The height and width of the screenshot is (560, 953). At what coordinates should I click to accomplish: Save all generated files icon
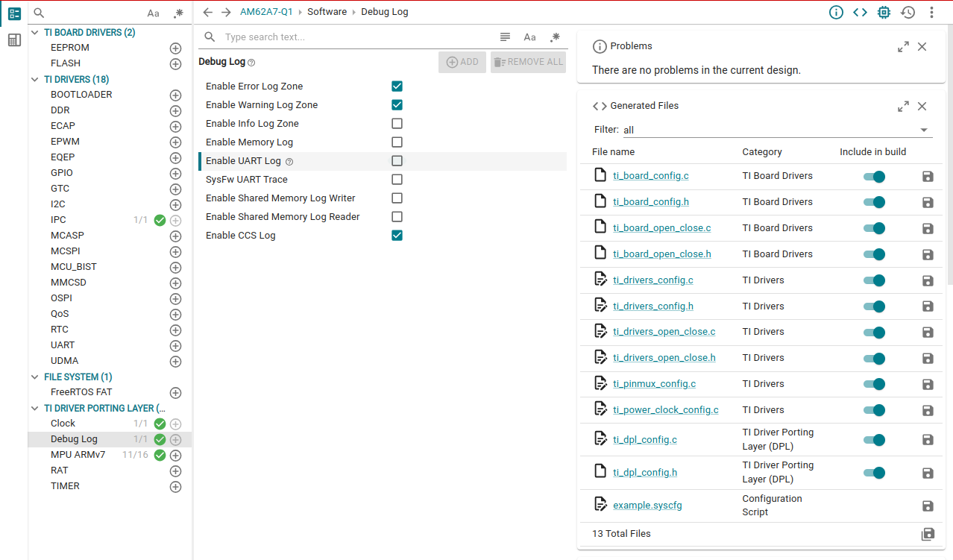click(928, 534)
